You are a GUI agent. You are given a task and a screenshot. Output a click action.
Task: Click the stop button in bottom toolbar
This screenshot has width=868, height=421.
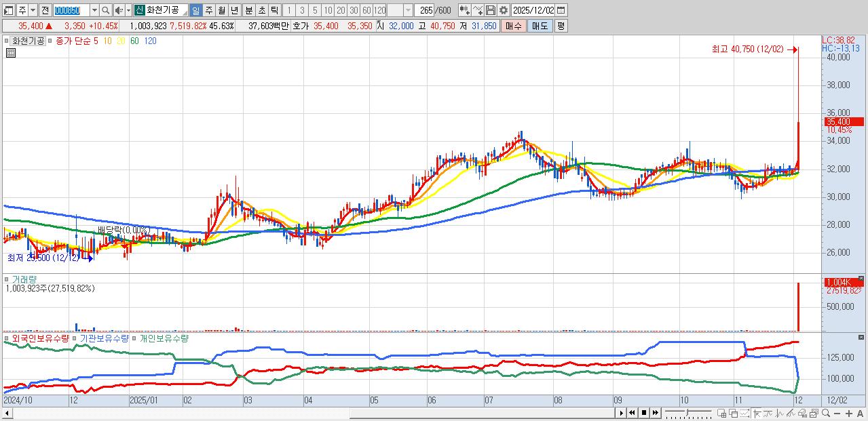(644, 413)
